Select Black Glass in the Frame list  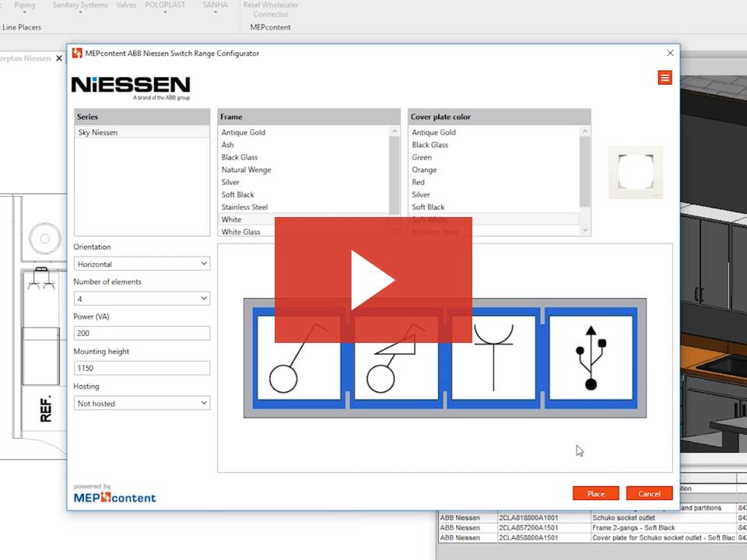(x=239, y=157)
